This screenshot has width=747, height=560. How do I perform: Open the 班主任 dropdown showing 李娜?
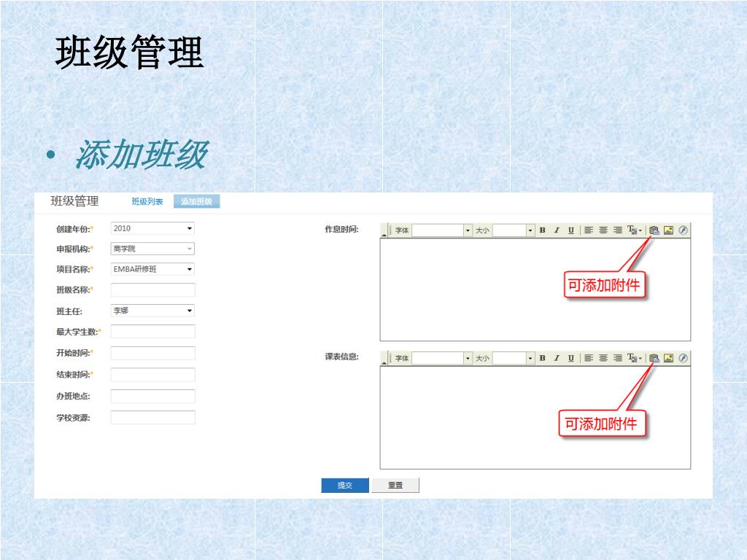pos(152,311)
